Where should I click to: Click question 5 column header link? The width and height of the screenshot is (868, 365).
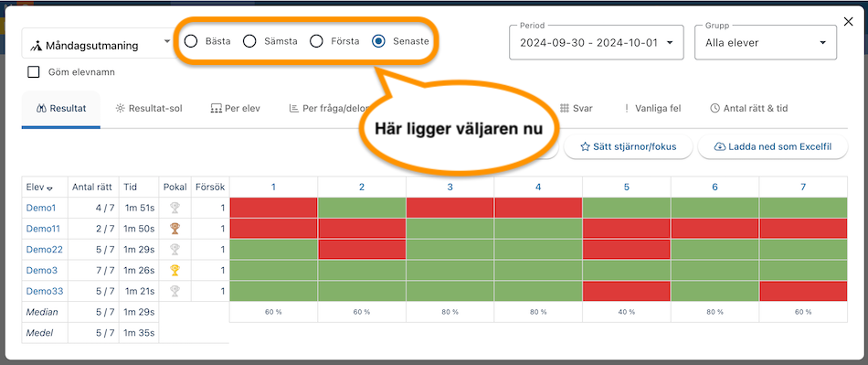[x=627, y=188]
